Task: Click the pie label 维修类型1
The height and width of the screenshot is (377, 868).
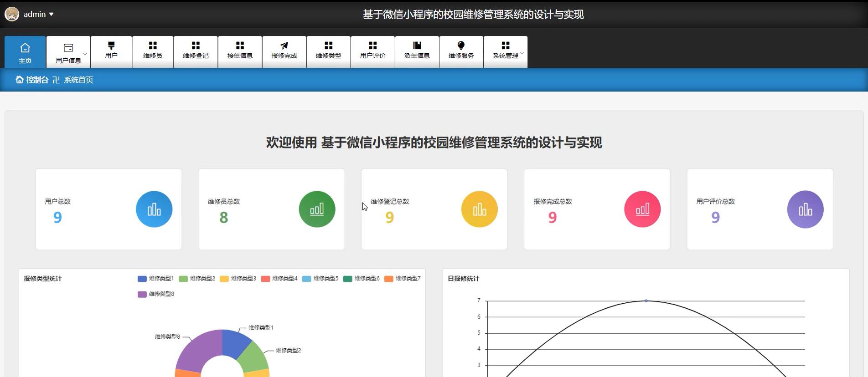Action: tap(261, 327)
